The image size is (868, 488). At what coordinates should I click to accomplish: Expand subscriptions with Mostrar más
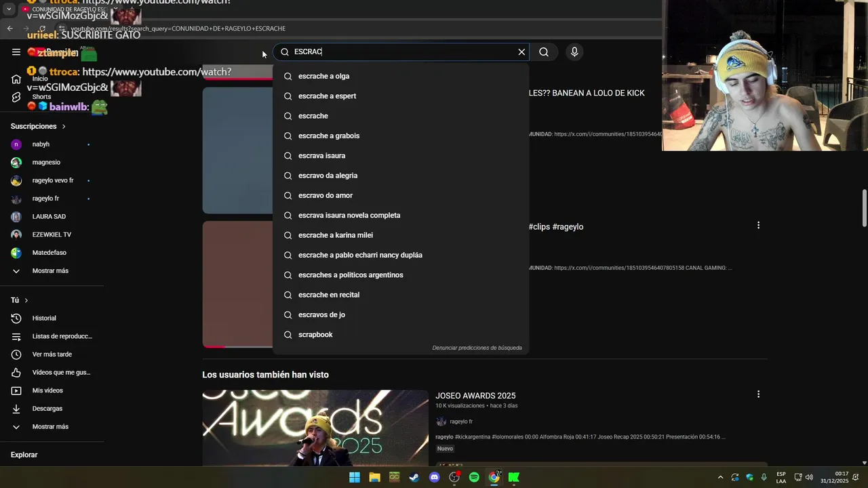point(51,271)
